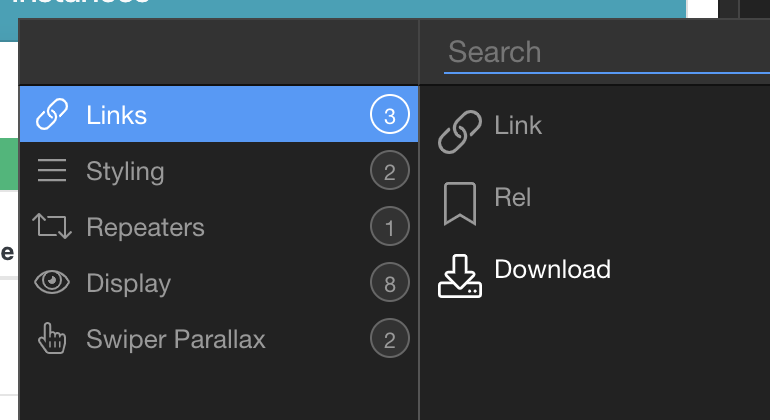
Task: Click the hand pointer icon for Swiper Parallax
Action: pos(51,339)
